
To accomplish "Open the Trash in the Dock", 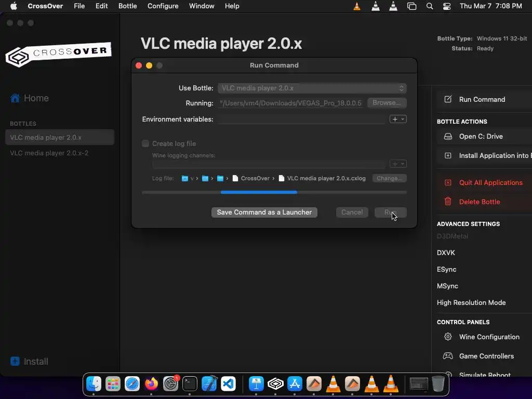I will point(438,384).
